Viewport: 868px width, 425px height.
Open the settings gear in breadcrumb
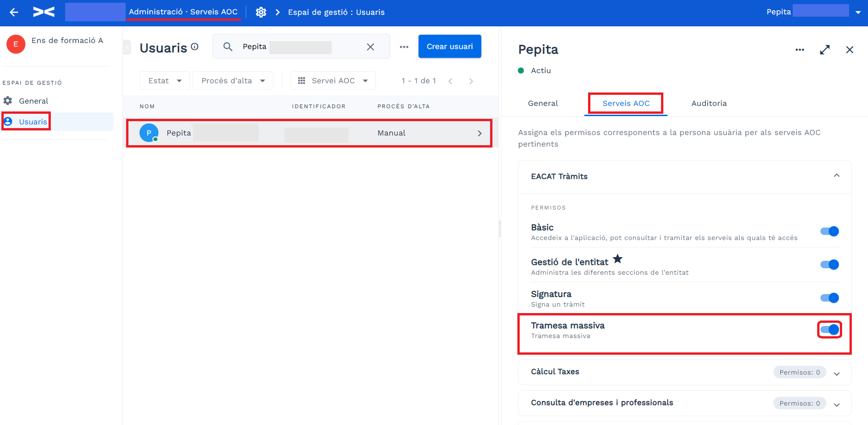coord(261,12)
